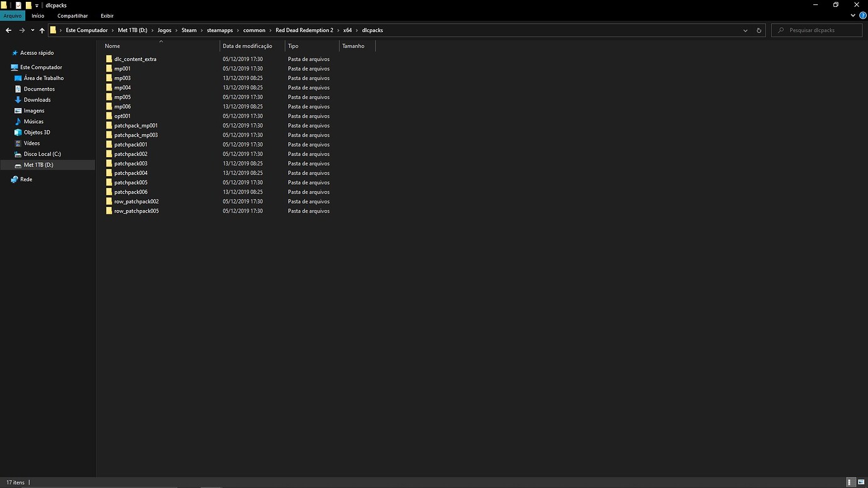Screen dimensions: 868x488
Task: Click the refresh icon next to address bar
Action: [x=759, y=30]
